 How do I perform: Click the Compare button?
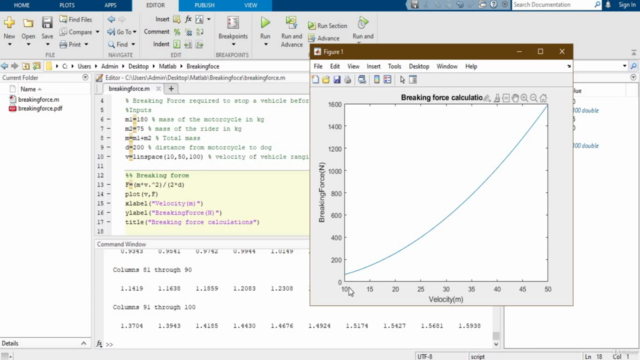(76, 32)
